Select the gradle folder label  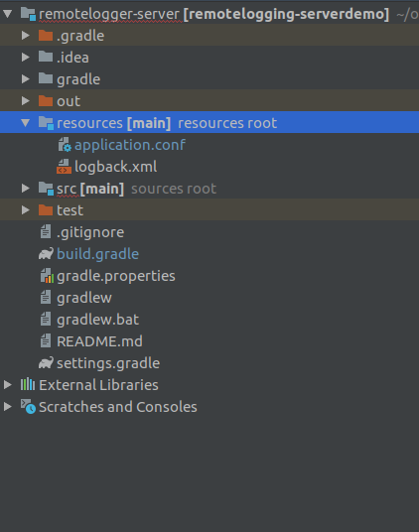pos(78,79)
